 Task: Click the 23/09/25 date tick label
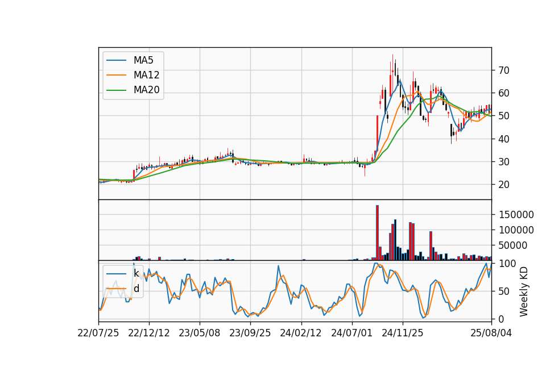tap(250, 333)
